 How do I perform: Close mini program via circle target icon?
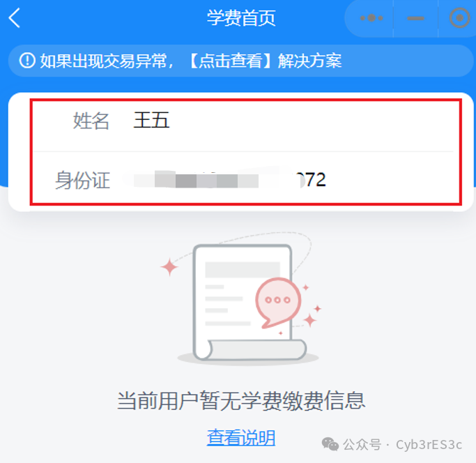(x=459, y=18)
